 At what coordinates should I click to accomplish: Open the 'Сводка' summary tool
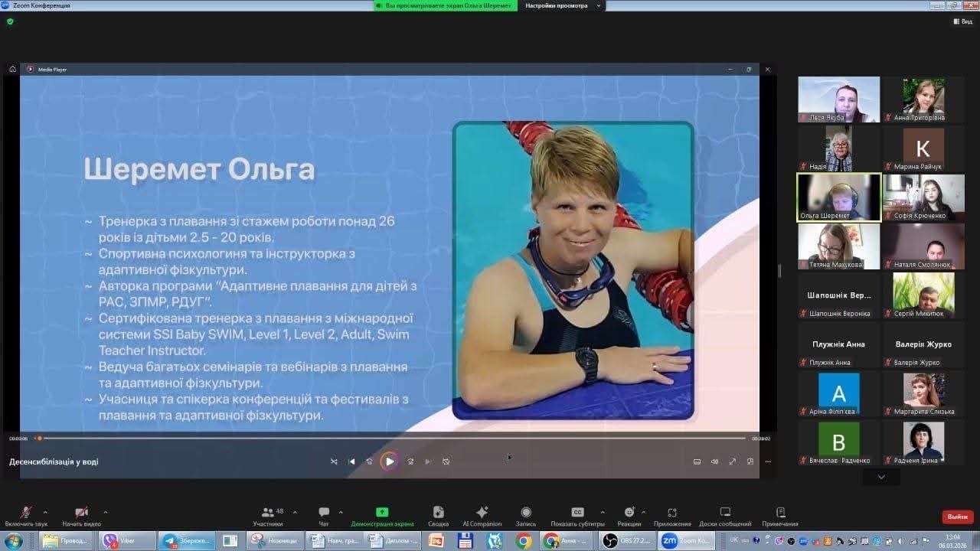[x=438, y=514]
